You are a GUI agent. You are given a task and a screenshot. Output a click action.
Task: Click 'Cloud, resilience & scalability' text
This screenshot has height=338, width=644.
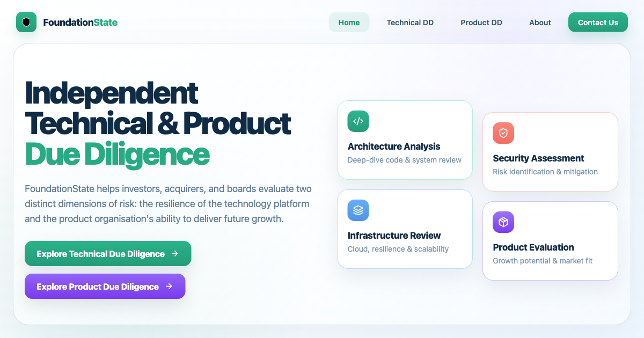point(398,249)
